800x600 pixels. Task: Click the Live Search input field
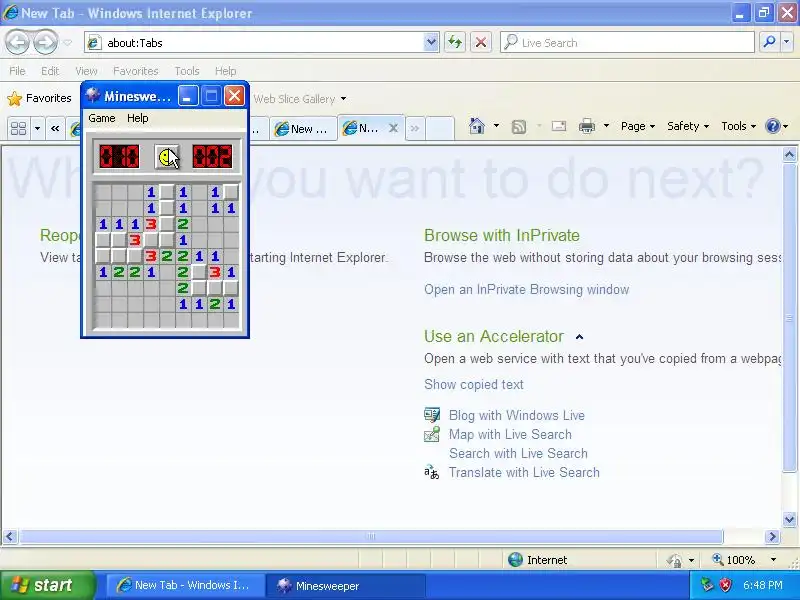628,42
